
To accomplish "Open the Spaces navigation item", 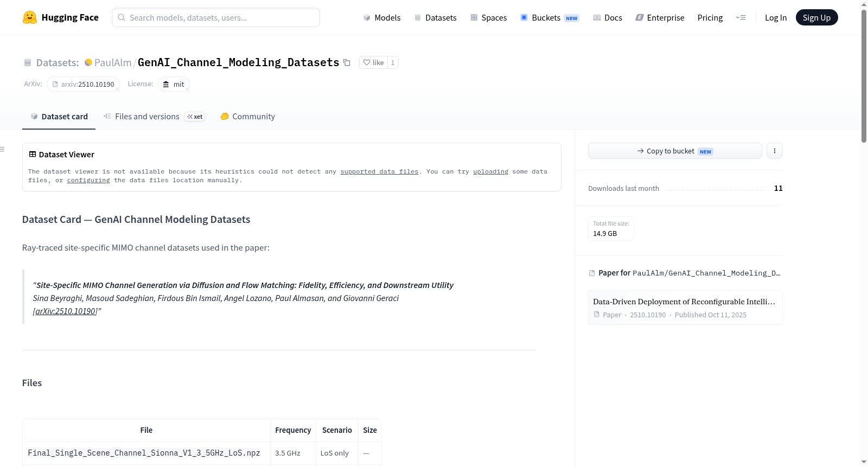I will click(x=489, y=17).
